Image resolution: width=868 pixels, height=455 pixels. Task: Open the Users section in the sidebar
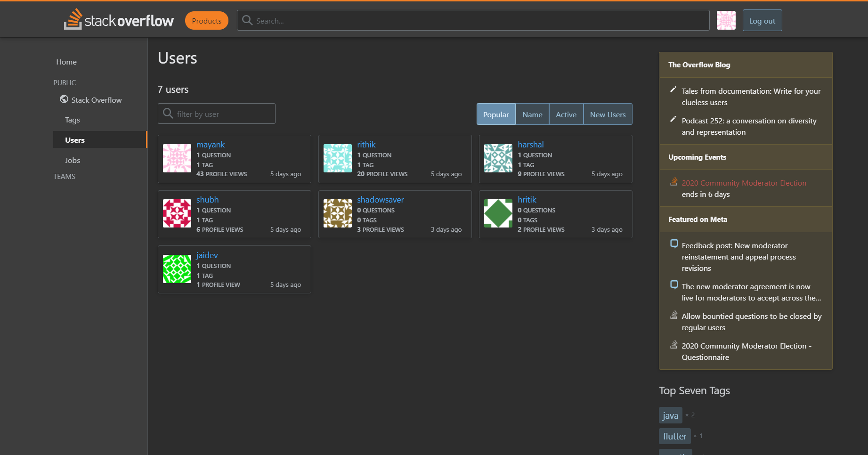[x=75, y=139]
